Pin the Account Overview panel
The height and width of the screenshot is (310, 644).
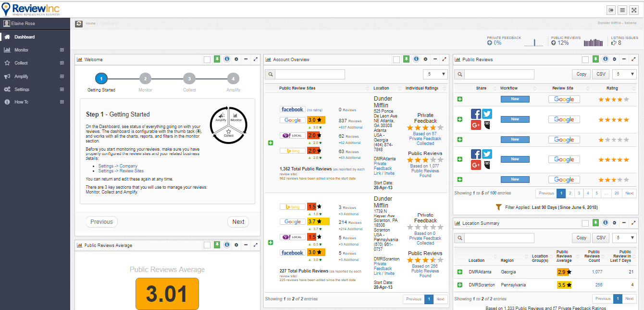click(406, 59)
